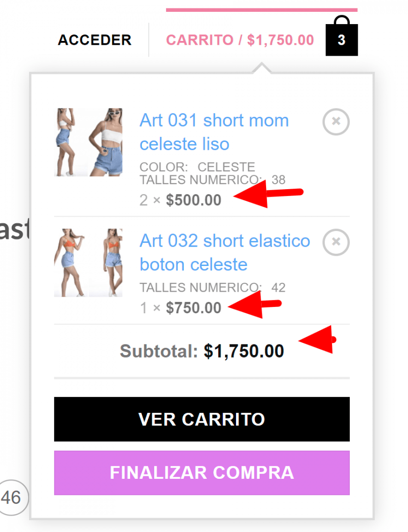Click the VER CARRITO button
The image size is (408, 532).
202,419
